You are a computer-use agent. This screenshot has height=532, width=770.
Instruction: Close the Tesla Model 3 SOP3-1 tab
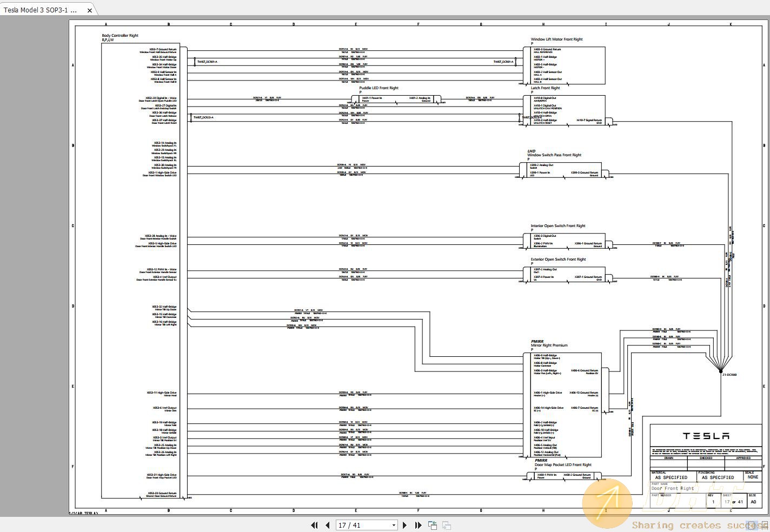pyautogui.click(x=90, y=10)
